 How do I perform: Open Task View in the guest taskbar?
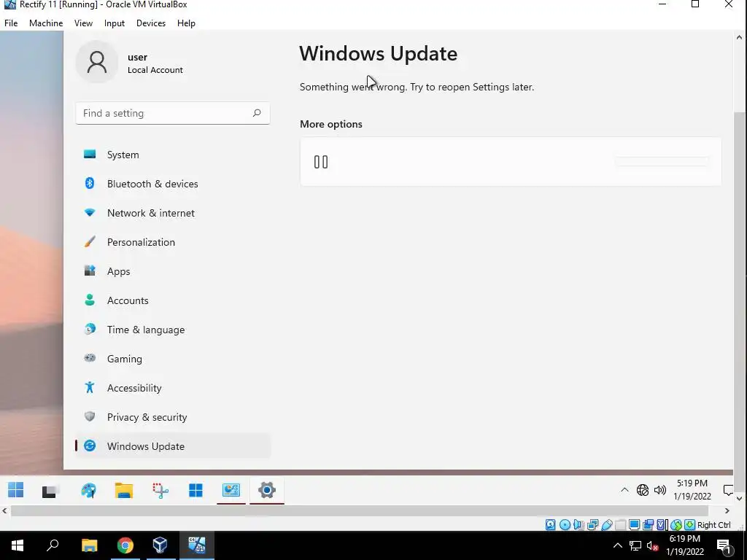[50, 491]
